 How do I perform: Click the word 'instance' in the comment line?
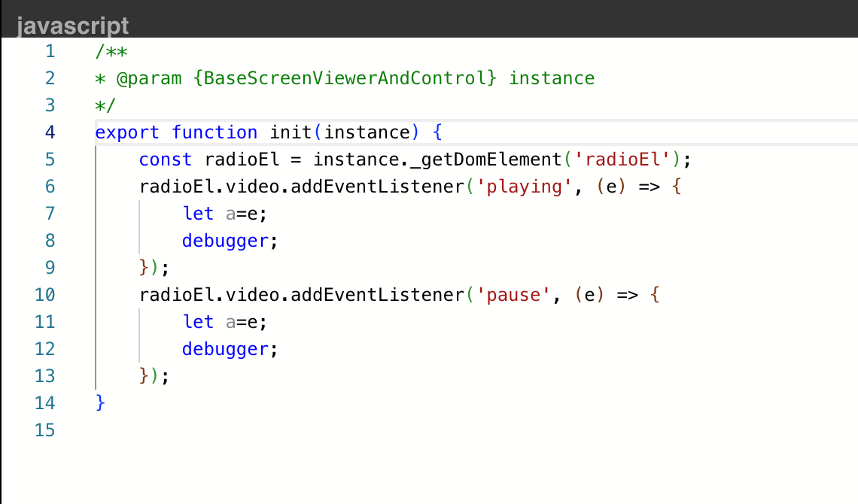click(x=552, y=78)
